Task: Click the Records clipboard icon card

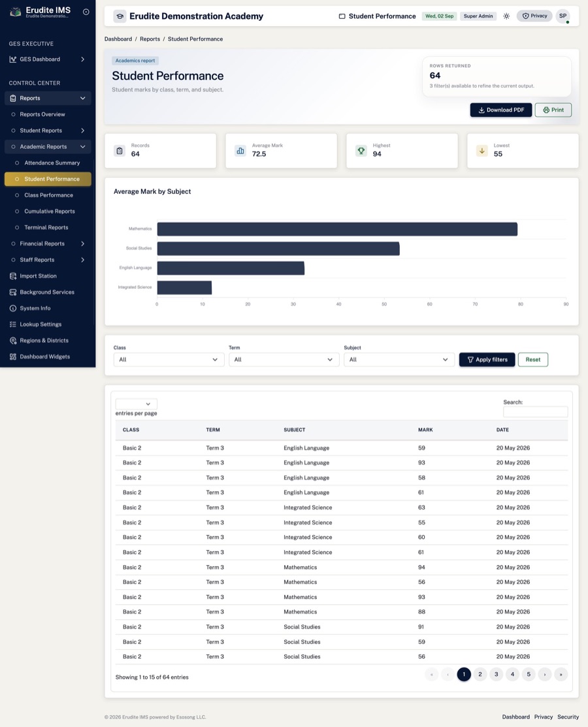Action: pos(120,151)
